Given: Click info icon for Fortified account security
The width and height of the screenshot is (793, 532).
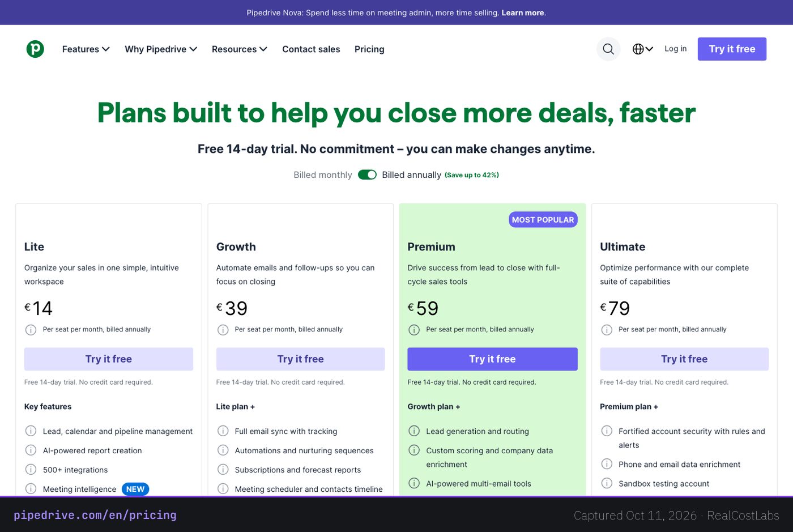Looking at the screenshot, I should point(607,431).
